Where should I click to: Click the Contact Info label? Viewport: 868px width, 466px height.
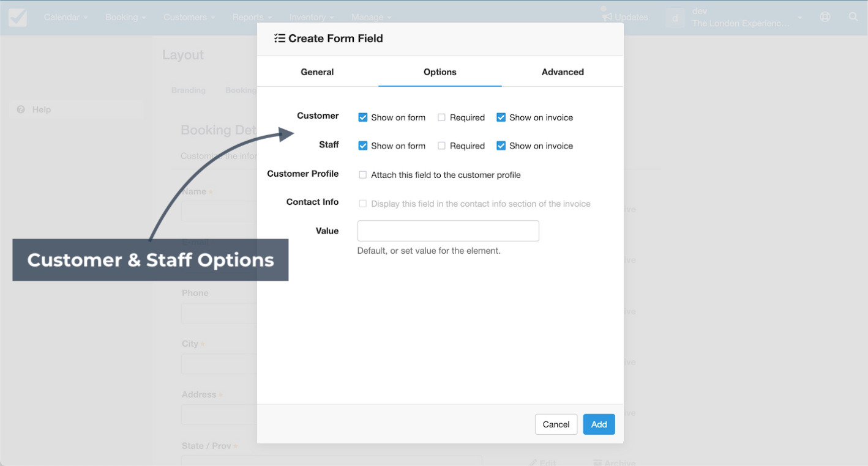pos(313,202)
